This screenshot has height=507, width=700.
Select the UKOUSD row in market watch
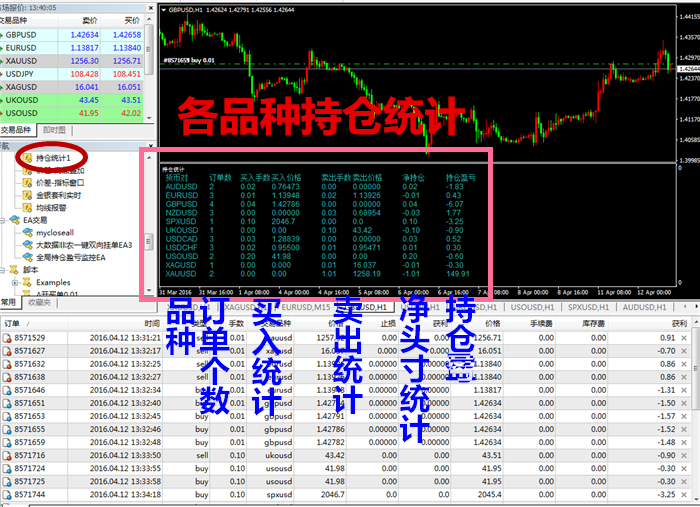pos(71,100)
